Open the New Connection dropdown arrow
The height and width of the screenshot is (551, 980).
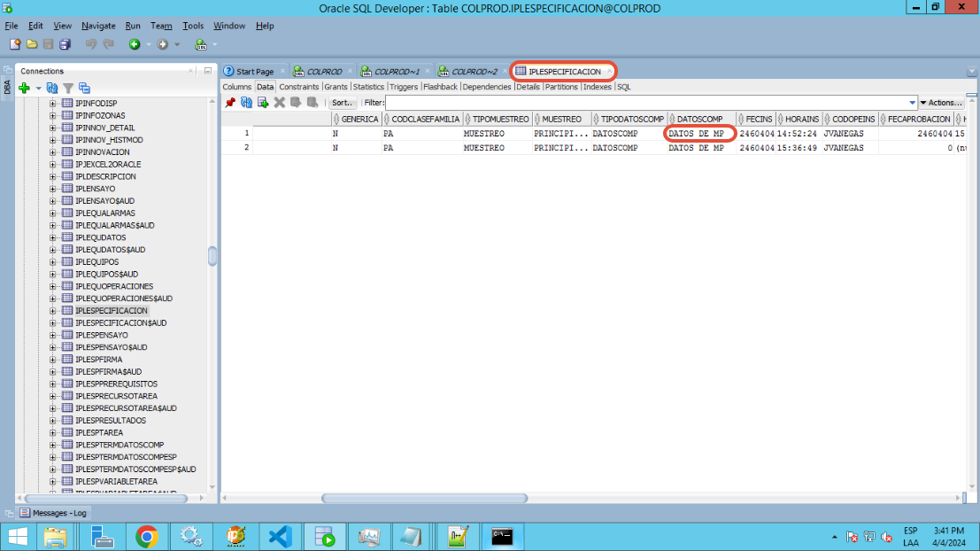click(38, 89)
